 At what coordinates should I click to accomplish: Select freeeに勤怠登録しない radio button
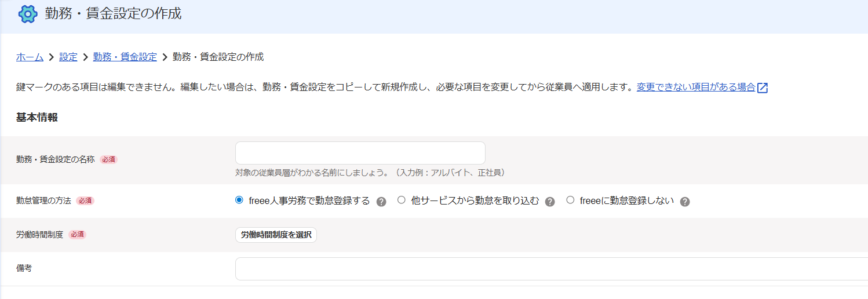pyautogui.click(x=570, y=200)
